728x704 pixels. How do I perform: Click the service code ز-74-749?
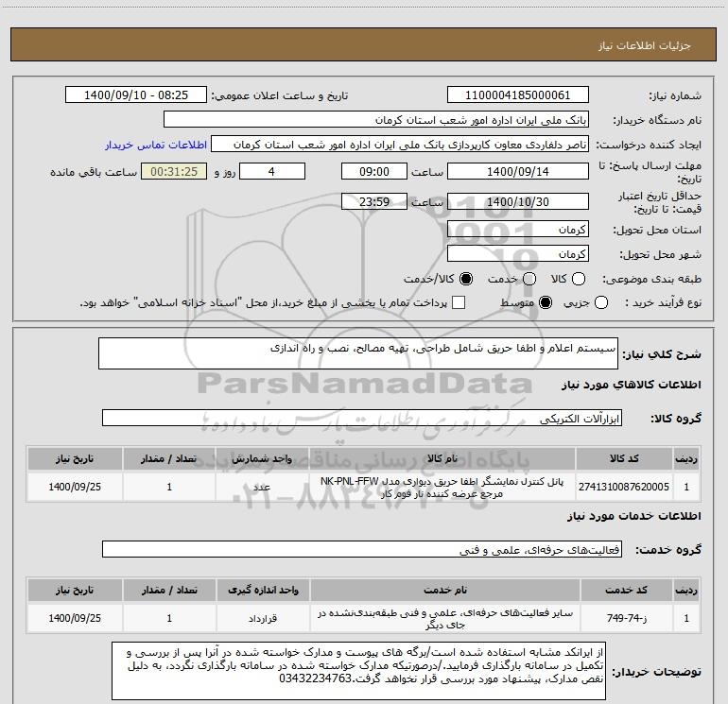point(627,618)
